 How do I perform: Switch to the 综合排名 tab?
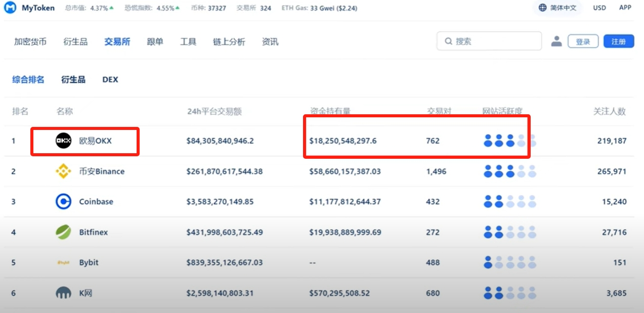coord(28,79)
